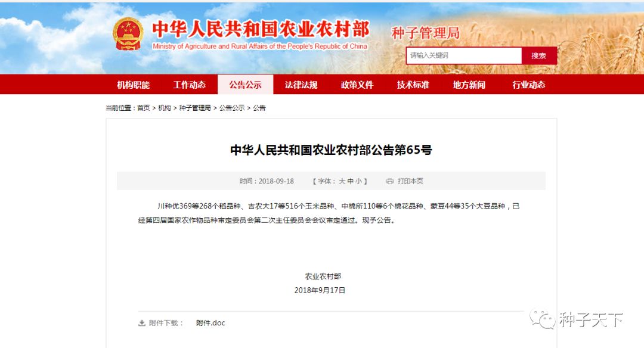Click the keyword search input field

[464, 56]
